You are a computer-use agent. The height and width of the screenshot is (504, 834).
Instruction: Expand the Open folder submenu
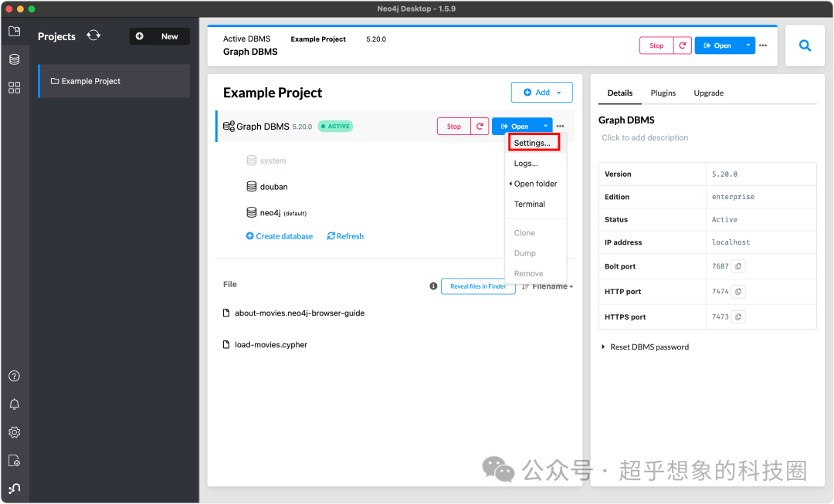tap(535, 184)
